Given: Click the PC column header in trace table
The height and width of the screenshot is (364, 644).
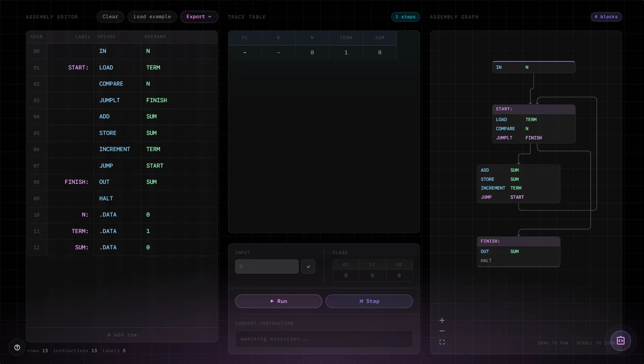Looking at the screenshot, I should 245,38.
